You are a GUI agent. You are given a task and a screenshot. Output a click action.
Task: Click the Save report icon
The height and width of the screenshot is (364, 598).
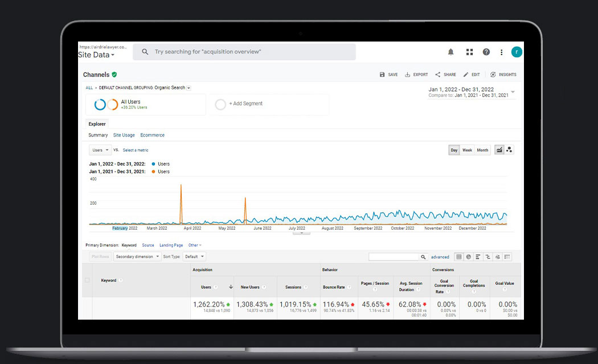389,75
